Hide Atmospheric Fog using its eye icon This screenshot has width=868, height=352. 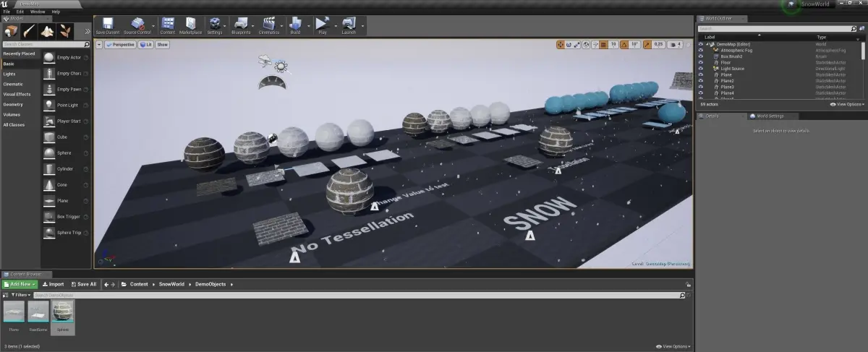(x=700, y=51)
